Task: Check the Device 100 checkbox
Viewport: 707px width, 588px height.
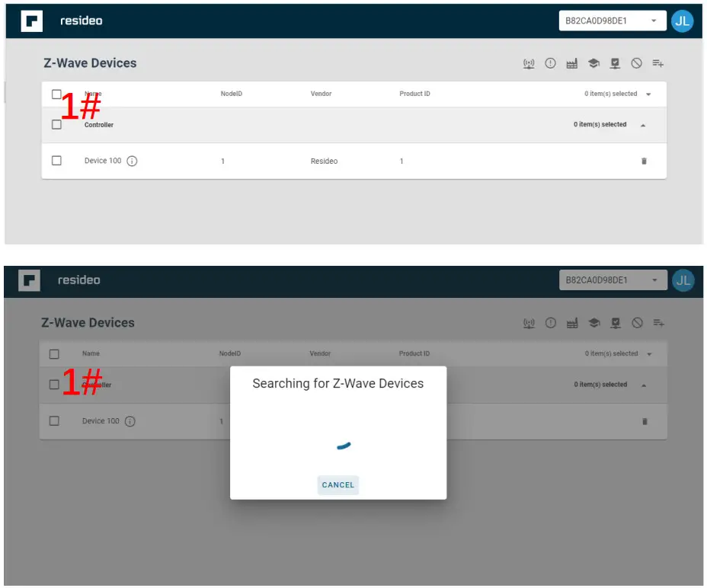Action: [x=56, y=161]
